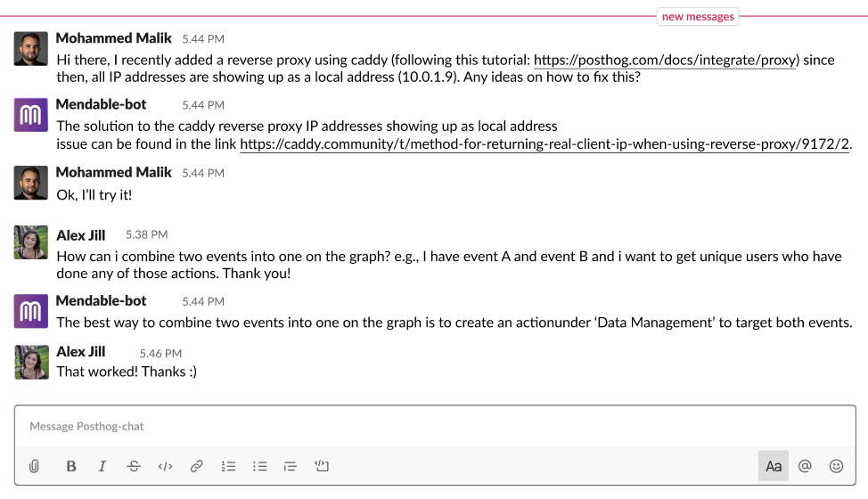Apply strikethrough formatting button
Image resolution: width=868 pixels, height=499 pixels.
134,466
